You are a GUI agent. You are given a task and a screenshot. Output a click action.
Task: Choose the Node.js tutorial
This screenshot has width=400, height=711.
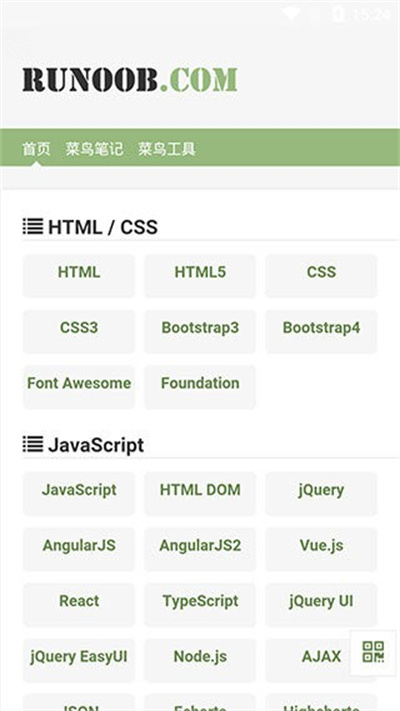[200, 660]
